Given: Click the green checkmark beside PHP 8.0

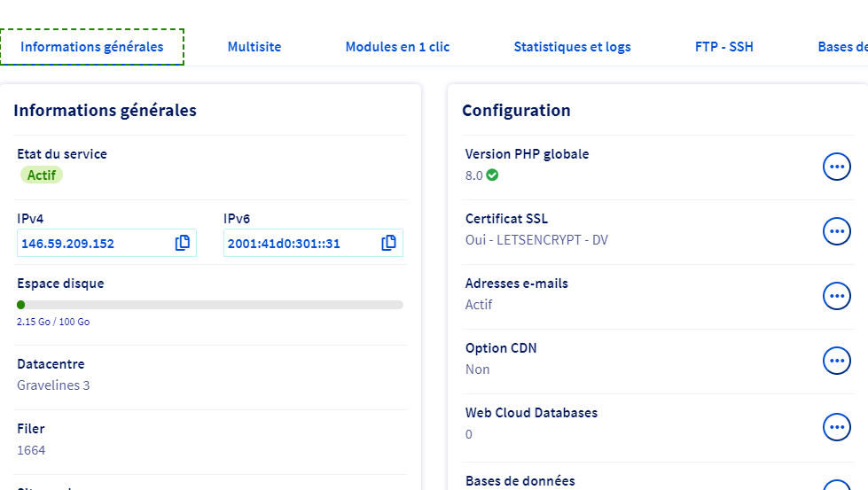Looking at the screenshot, I should (x=493, y=175).
